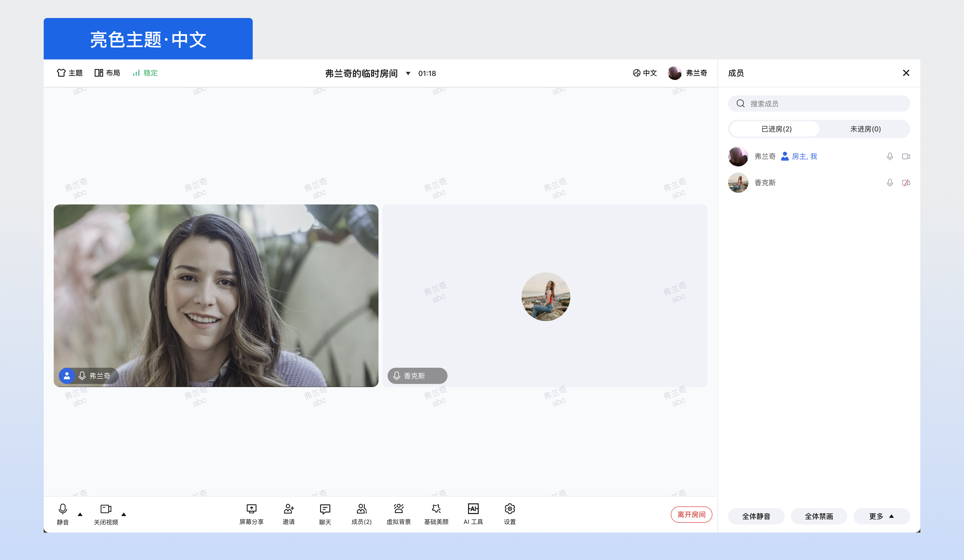Switch to the 未进房(0) tab
Image resolution: width=964 pixels, height=560 pixels.
pos(865,129)
